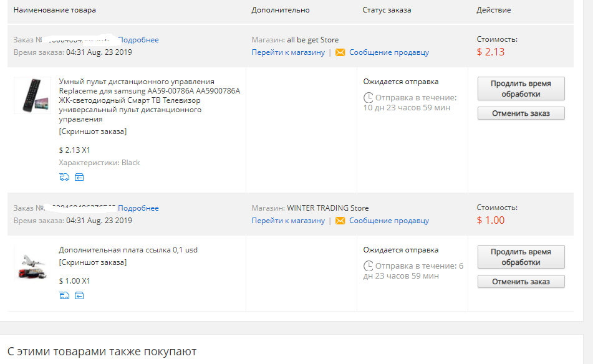Extend processing time for $1.00 order
The height and width of the screenshot is (364, 593).
(521, 257)
